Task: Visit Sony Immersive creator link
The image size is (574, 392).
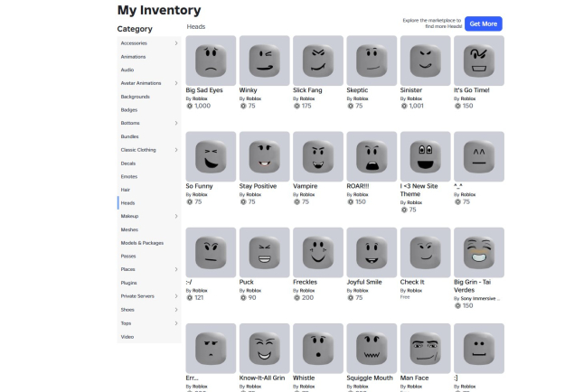Action: click(x=480, y=298)
